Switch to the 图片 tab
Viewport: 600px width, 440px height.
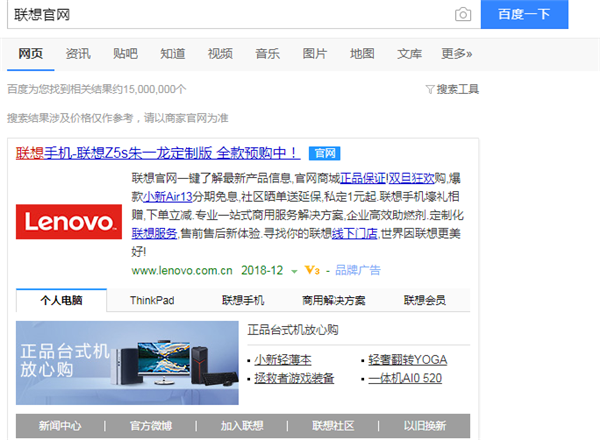pos(314,53)
